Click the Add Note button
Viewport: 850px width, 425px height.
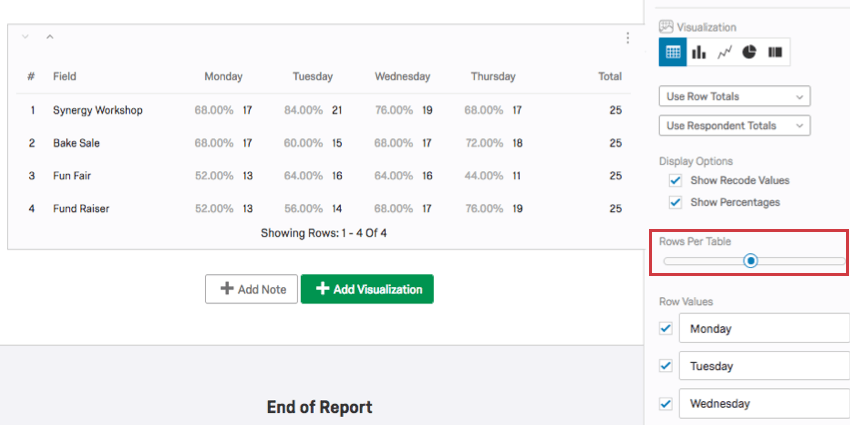coord(251,289)
